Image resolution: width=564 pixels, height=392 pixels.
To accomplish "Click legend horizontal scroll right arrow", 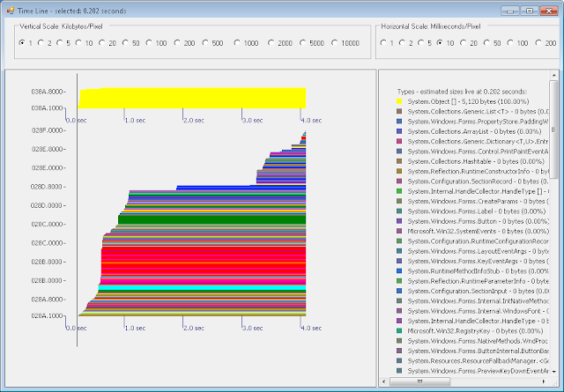I will click(544, 381).
